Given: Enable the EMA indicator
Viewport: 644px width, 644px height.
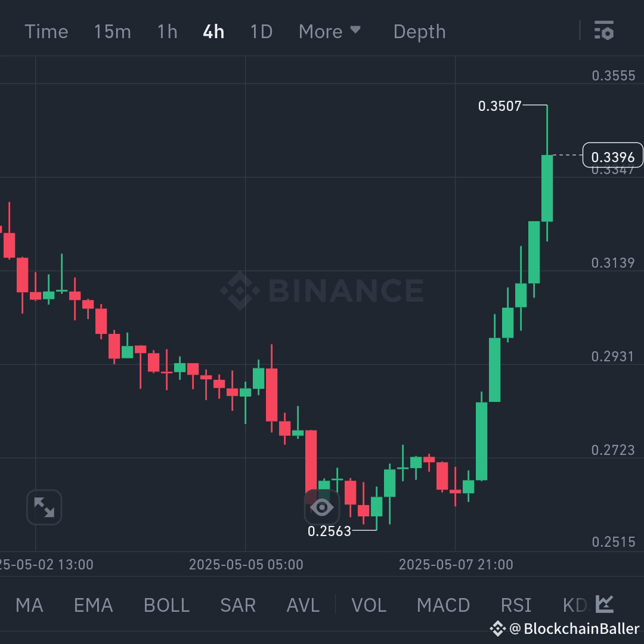Looking at the screenshot, I should [x=93, y=605].
